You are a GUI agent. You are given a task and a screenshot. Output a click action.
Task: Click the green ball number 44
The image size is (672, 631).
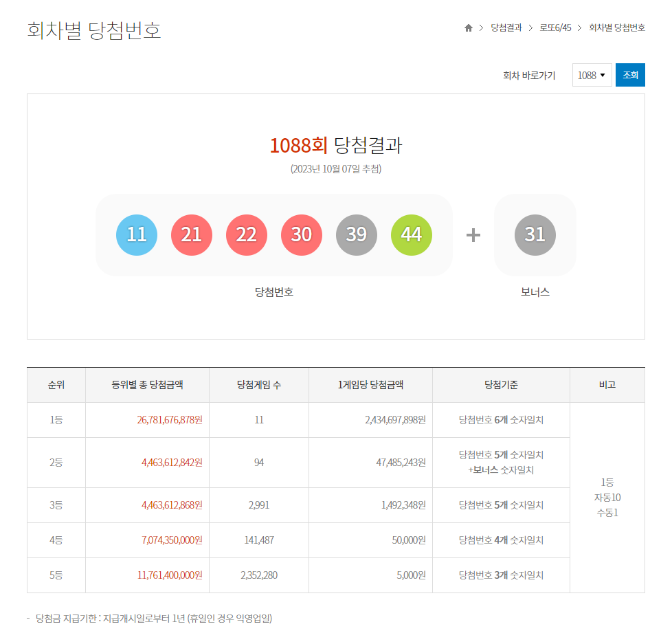click(412, 235)
